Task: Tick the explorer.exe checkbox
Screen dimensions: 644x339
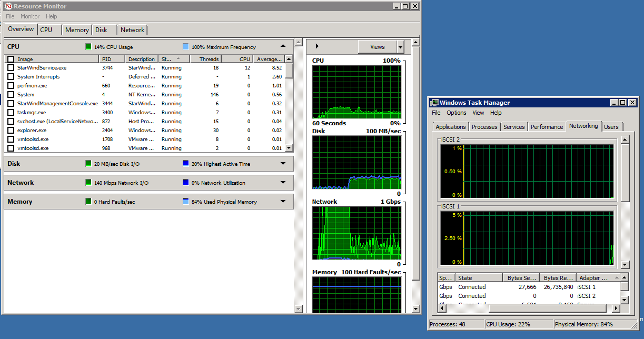Action: (11, 130)
